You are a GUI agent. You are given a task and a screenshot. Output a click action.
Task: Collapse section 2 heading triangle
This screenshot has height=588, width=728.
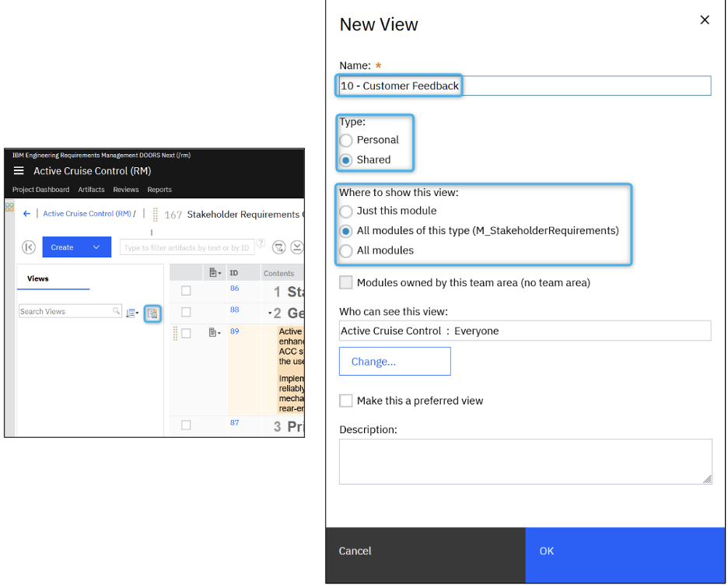point(270,313)
